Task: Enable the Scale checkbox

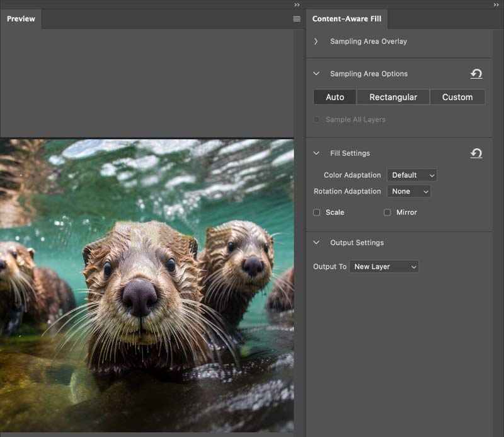Action: click(x=317, y=213)
